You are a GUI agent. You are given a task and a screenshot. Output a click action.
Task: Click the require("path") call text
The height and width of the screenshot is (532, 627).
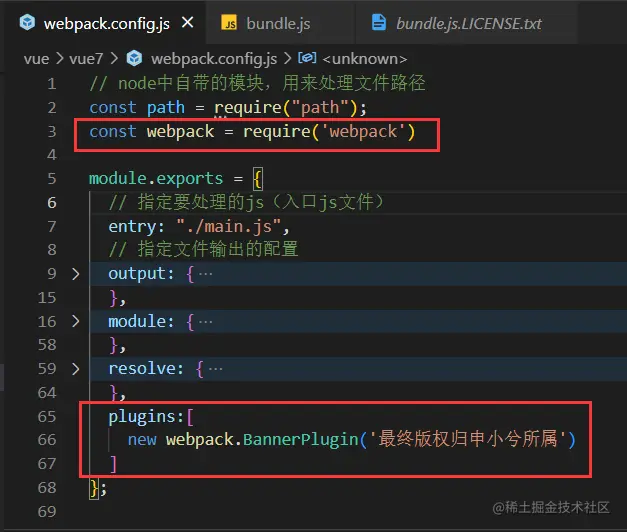[286, 108]
